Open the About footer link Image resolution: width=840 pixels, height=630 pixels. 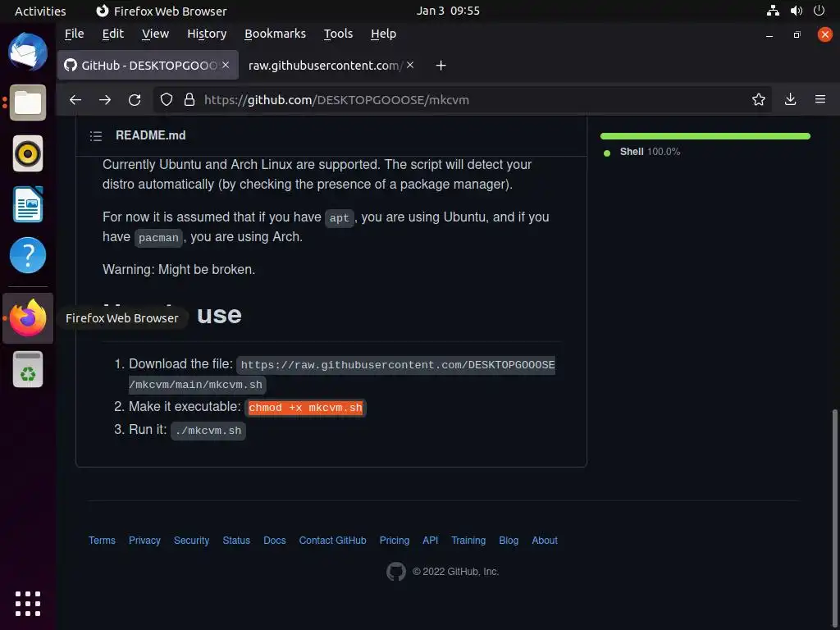tap(545, 541)
